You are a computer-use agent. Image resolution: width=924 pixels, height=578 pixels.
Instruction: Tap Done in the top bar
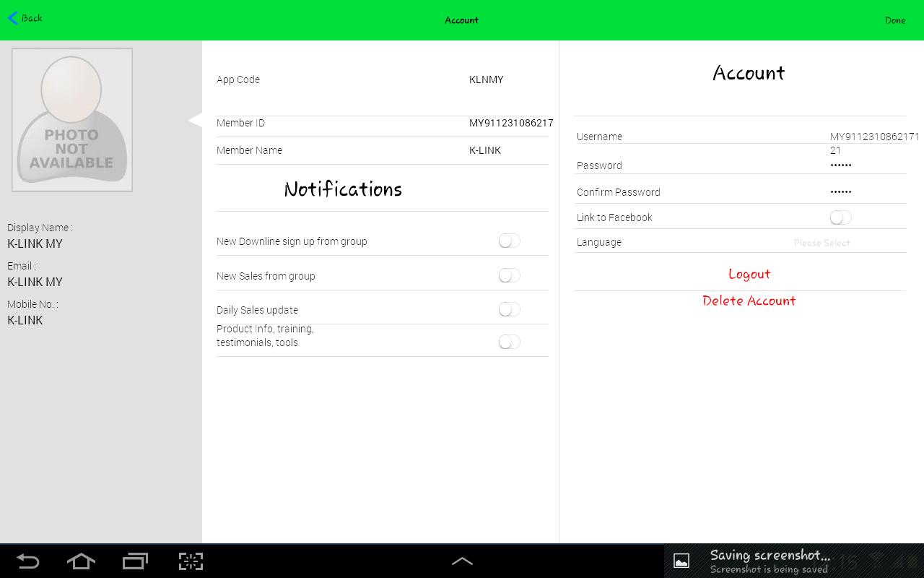(894, 20)
